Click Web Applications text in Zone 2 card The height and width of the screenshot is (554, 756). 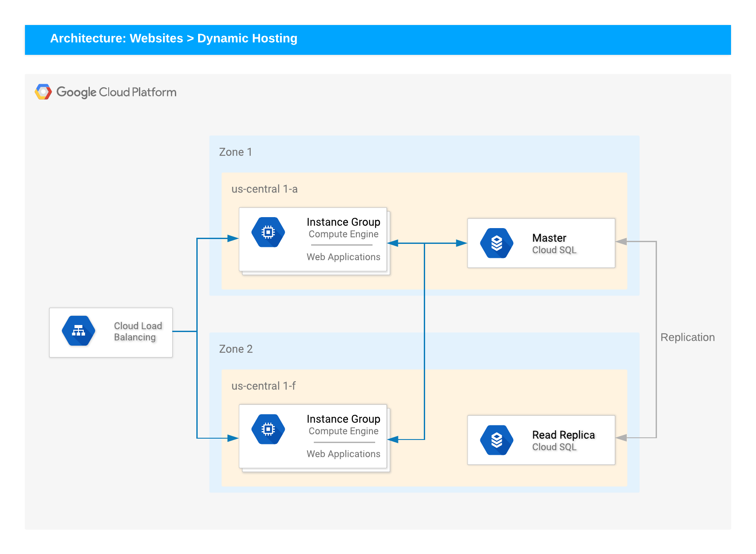344,454
